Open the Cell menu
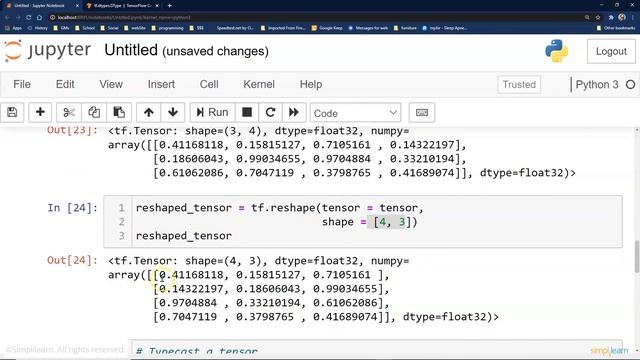Viewport: 640px width, 360px height. [209, 84]
